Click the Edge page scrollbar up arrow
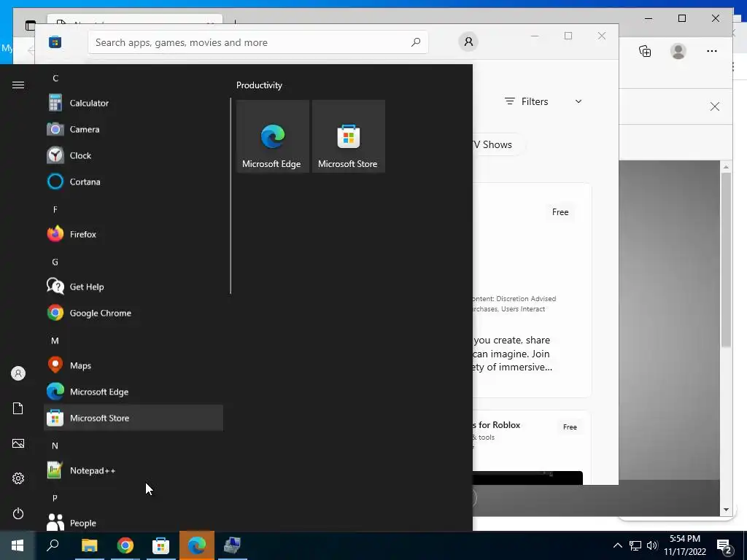The width and height of the screenshot is (747, 560). (726, 167)
